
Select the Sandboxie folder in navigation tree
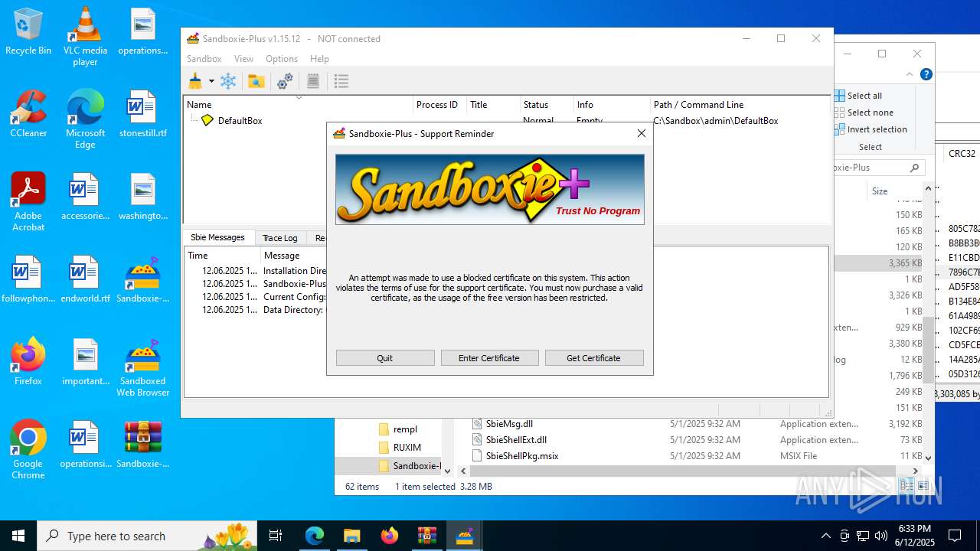(410, 465)
